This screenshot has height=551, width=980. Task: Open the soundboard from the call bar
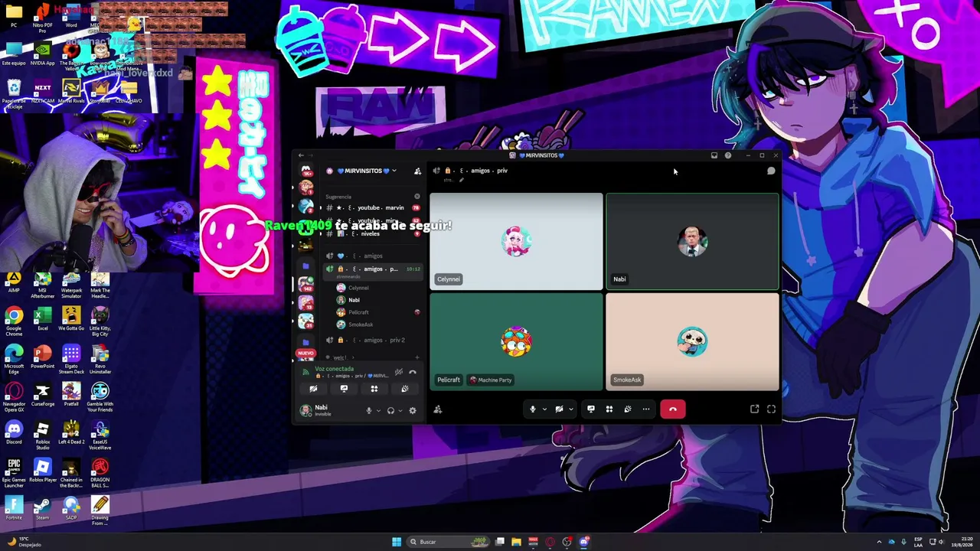click(628, 409)
